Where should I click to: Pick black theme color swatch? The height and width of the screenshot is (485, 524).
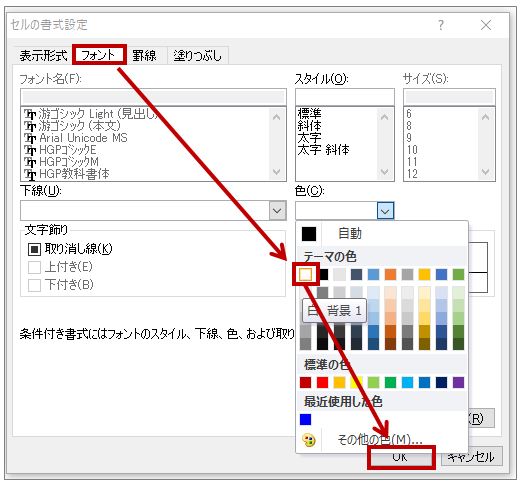323,274
